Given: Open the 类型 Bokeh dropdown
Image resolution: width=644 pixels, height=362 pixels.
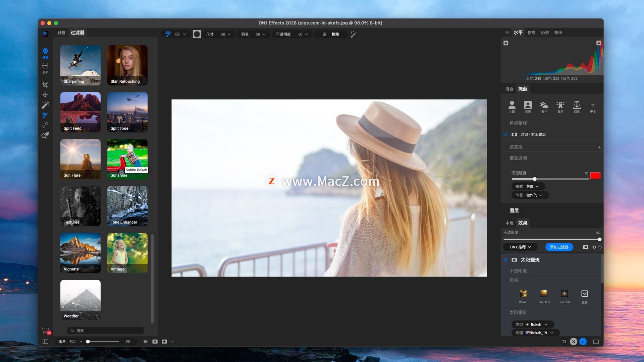Looking at the screenshot, I should 533,324.
